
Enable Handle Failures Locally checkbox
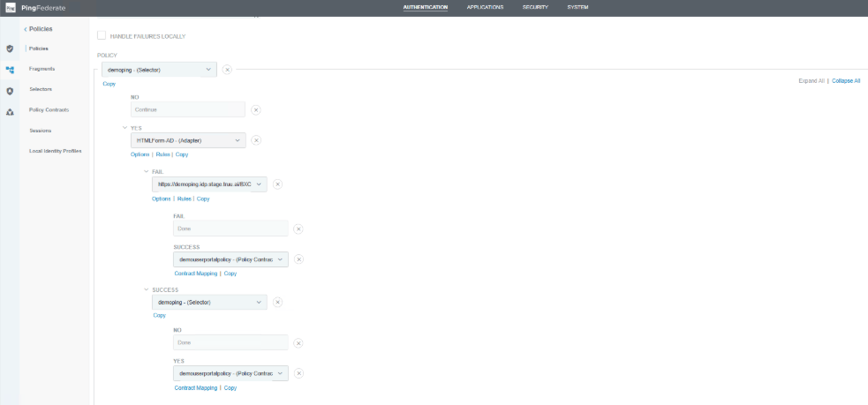(x=102, y=35)
